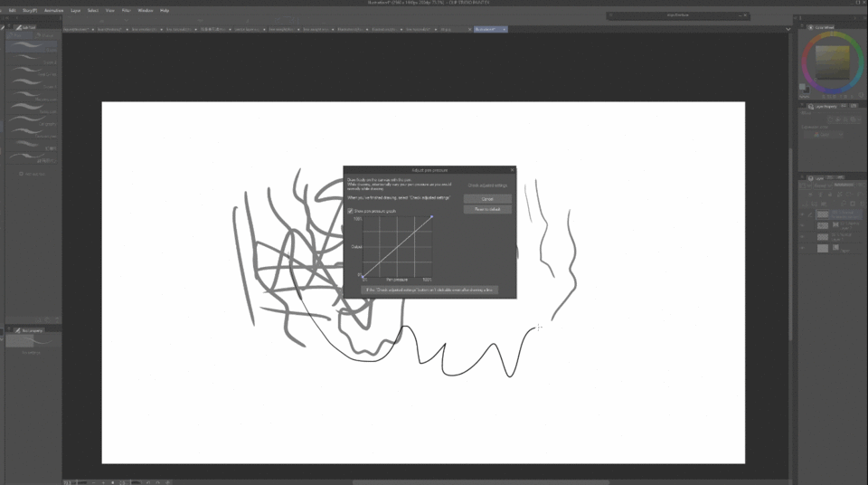Select the main color swatch below wheel
868x485 pixels.
[x=803, y=87]
